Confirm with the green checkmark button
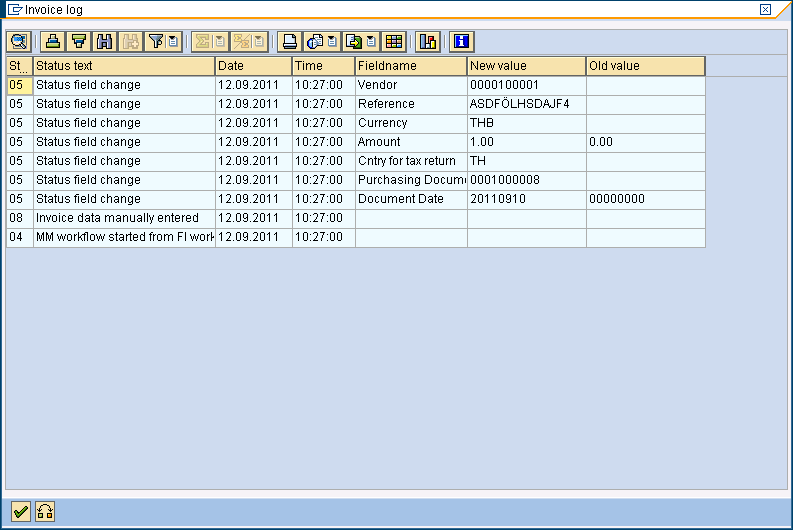This screenshot has width=793, height=530. [x=21, y=512]
